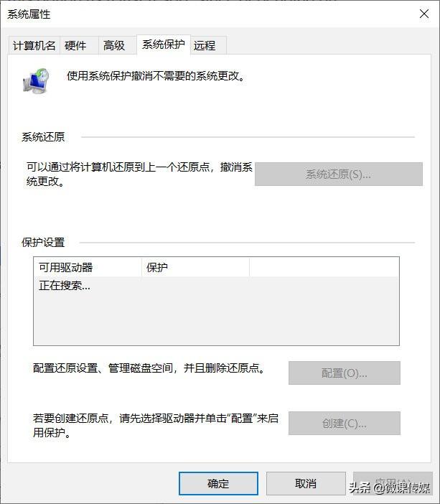Click the 应用(A) button
The width and height of the screenshot is (440, 504).
393,484
